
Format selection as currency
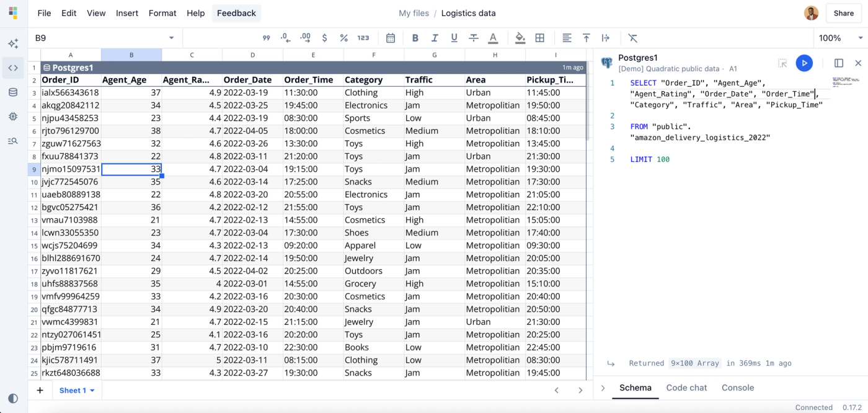coord(324,38)
